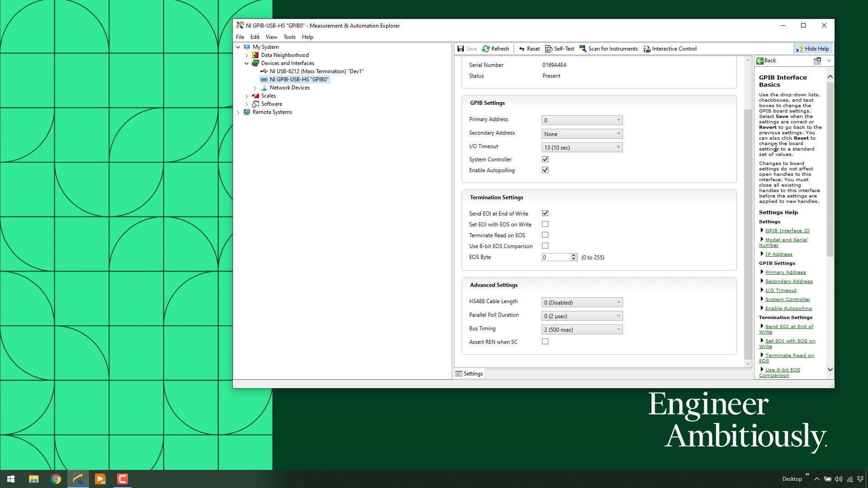Click the Back arrow in the help pane
This screenshot has height=488, width=868.
tap(760, 61)
